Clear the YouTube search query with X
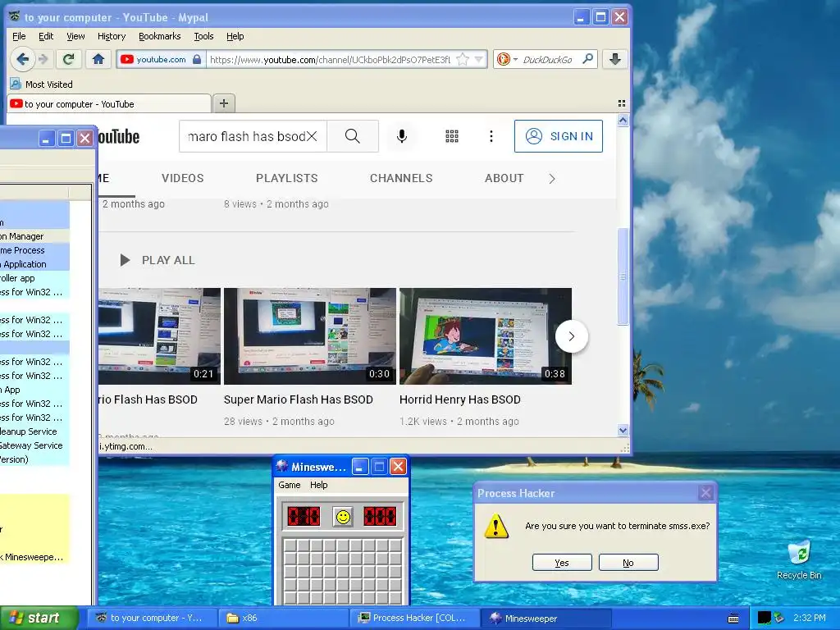 (311, 137)
